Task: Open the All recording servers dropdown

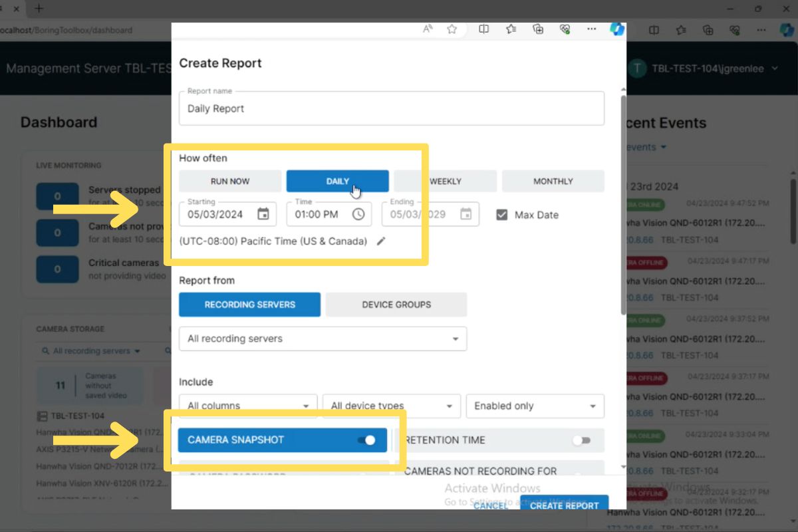Action: [x=323, y=338]
